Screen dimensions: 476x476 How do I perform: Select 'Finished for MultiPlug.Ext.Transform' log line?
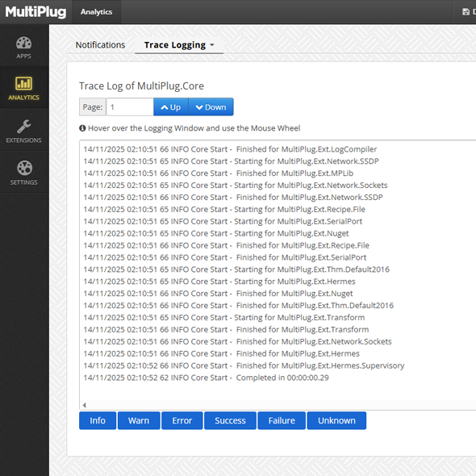click(x=226, y=329)
